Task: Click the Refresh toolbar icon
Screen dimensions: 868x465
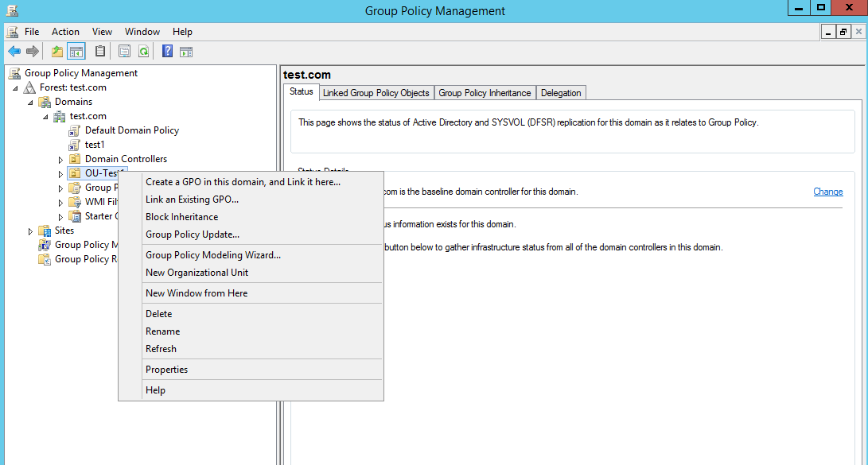Action: 143,52
